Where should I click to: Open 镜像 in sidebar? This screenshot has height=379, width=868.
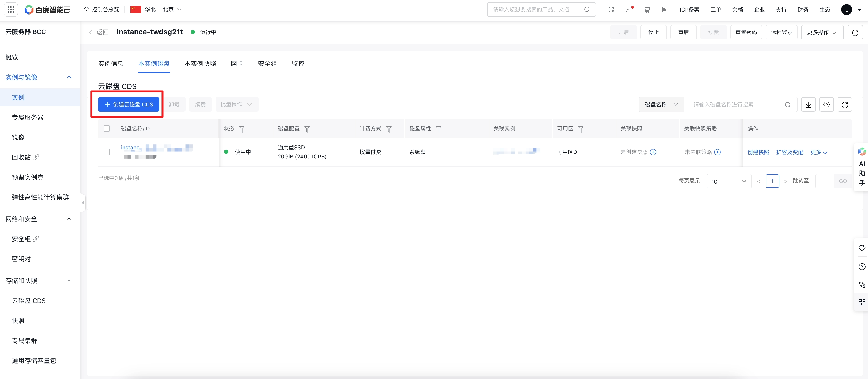click(18, 137)
